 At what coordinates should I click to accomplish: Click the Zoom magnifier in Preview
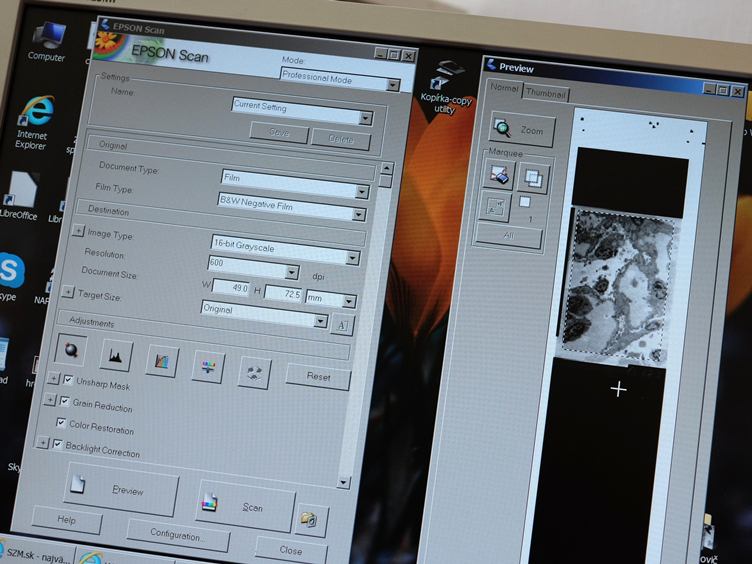[522, 129]
